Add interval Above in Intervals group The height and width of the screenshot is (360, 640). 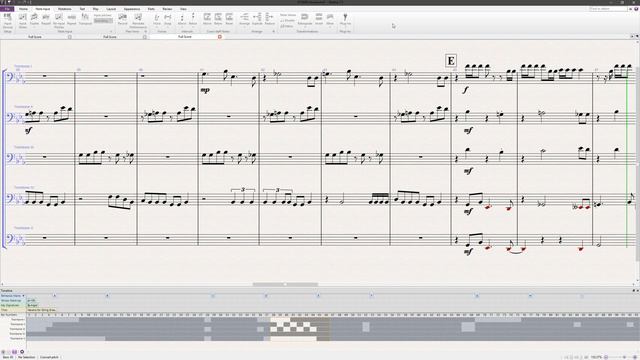182,20
